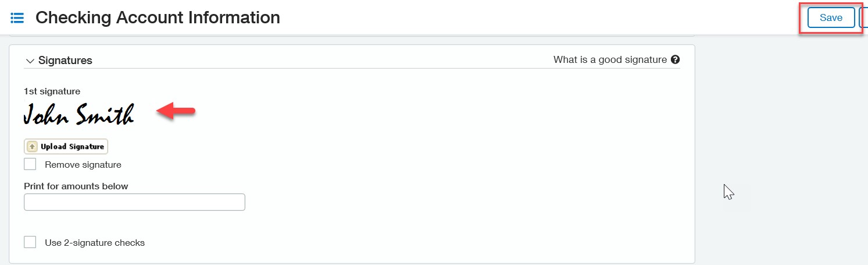This screenshot has height=265, width=868.
Task: Open the list menu icon beside page title
Action: (17, 18)
